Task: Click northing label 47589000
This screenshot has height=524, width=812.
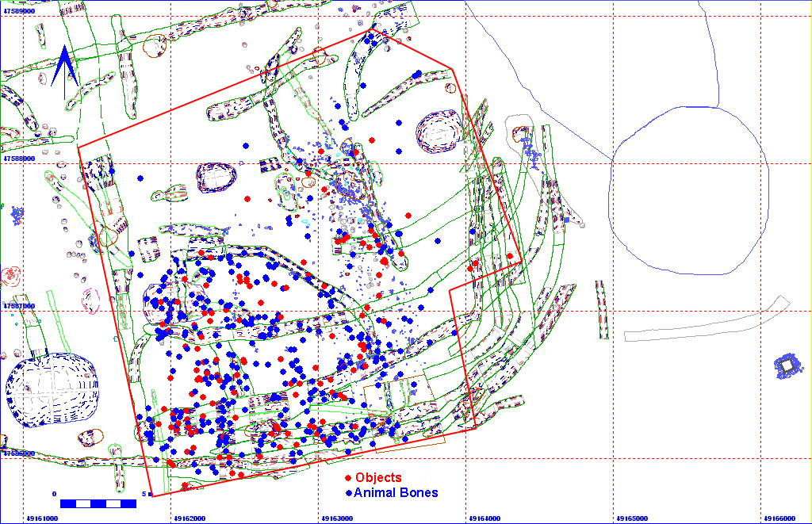Action: (x=19, y=11)
